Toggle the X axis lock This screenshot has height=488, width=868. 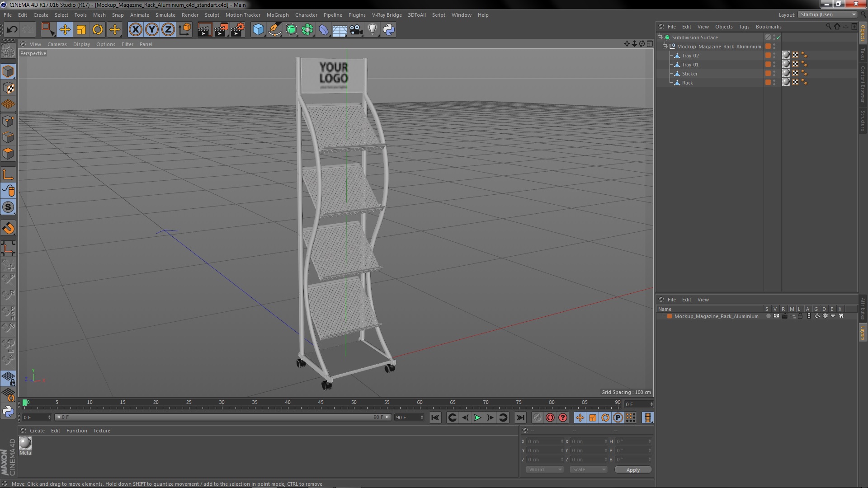[x=135, y=30]
